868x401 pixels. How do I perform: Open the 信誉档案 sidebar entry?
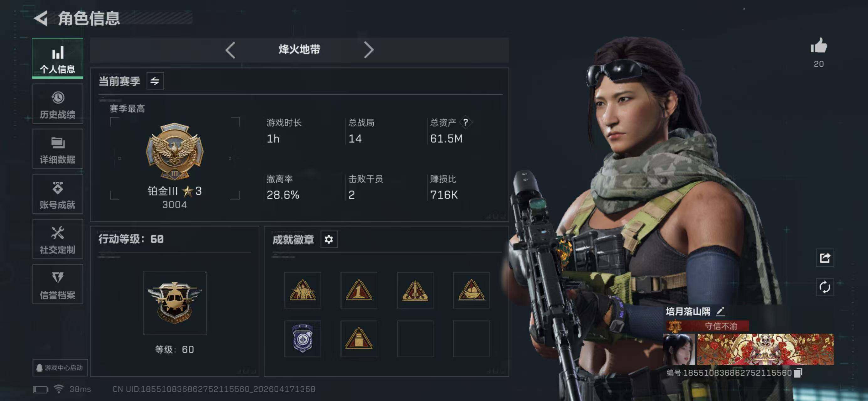click(x=58, y=284)
